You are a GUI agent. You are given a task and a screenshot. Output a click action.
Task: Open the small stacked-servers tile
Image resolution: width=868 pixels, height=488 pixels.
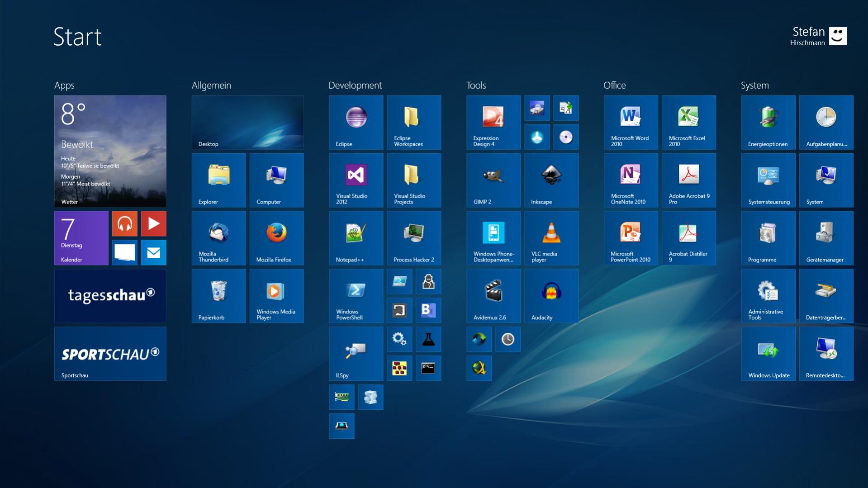371,397
